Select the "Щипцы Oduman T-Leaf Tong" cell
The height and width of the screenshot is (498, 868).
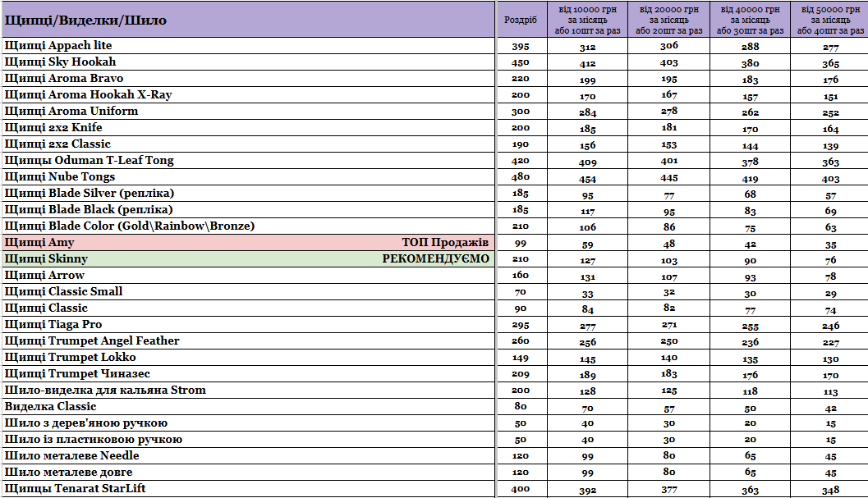tap(89, 161)
